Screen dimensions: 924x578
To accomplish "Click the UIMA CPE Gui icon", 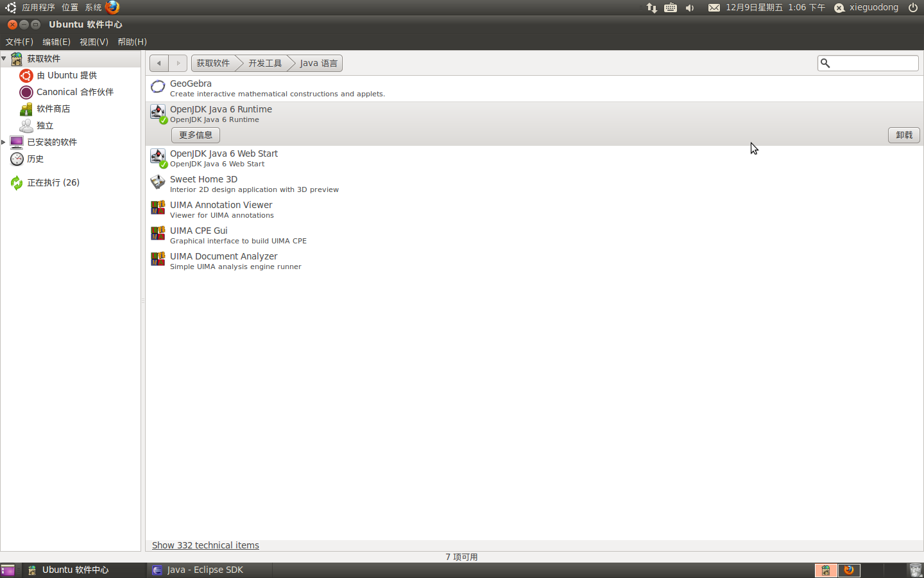I will click(158, 234).
